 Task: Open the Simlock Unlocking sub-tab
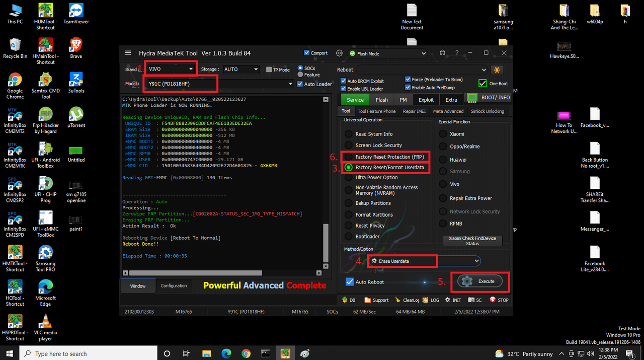(x=487, y=111)
